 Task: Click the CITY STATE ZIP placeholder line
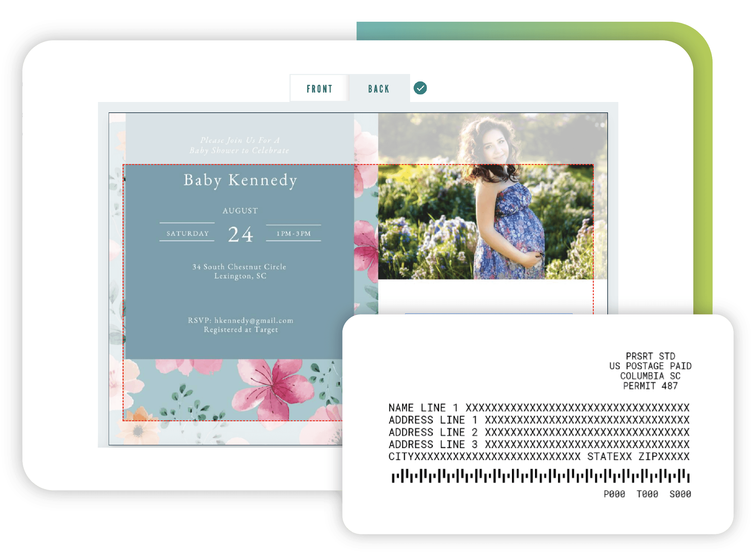(x=539, y=457)
